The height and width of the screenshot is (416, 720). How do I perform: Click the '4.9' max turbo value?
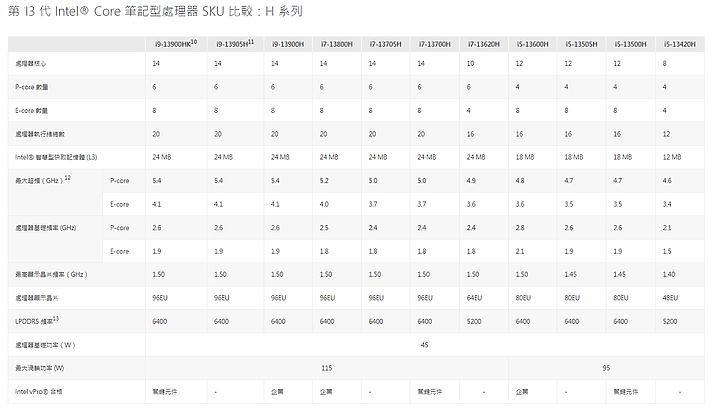(x=471, y=180)
